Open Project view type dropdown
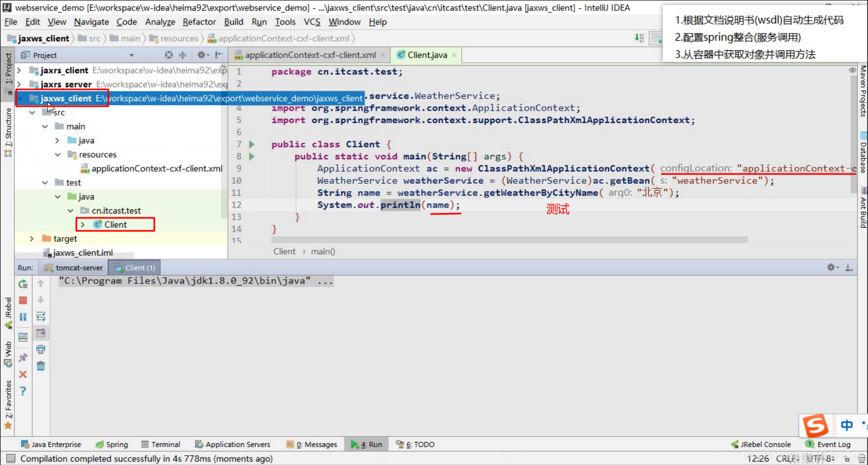The height and width of the screenshot is (465, 868). click(131, 55)
